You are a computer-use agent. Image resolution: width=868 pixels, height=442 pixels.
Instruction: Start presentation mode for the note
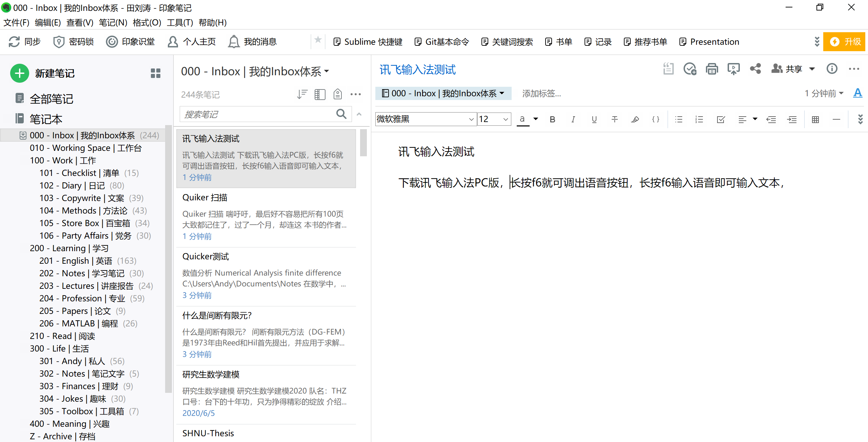[x=733, y=69]
